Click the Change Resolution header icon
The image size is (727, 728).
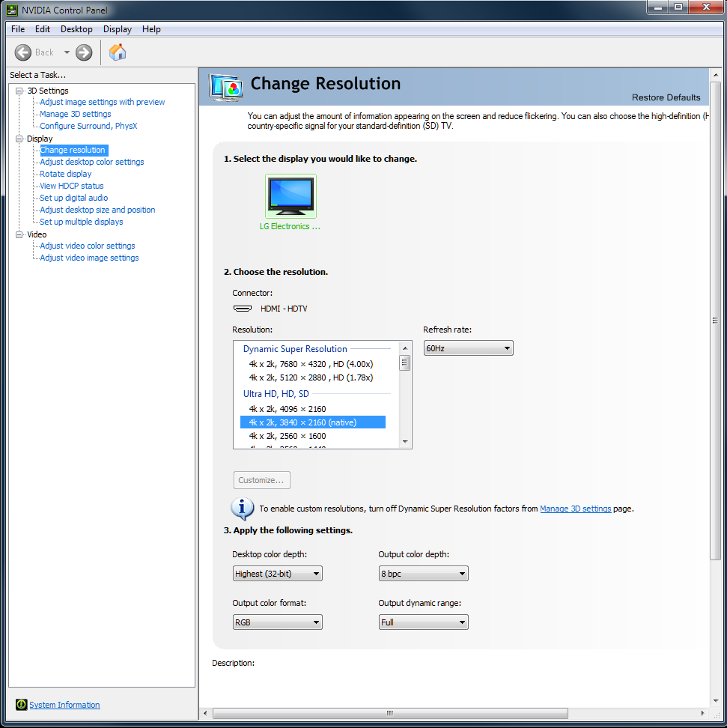(226, 88)
